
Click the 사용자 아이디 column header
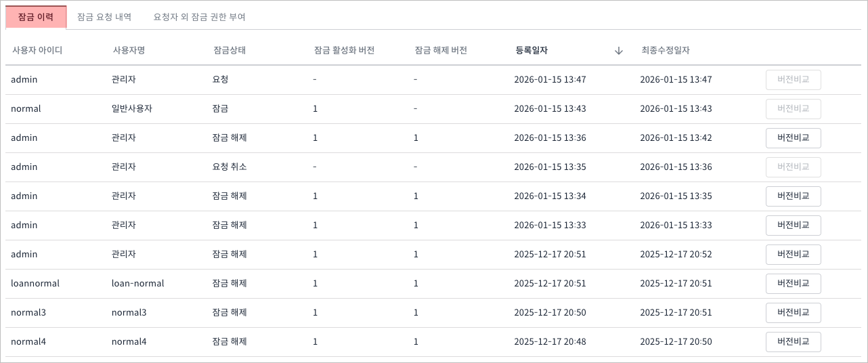[x=37, y=51]
